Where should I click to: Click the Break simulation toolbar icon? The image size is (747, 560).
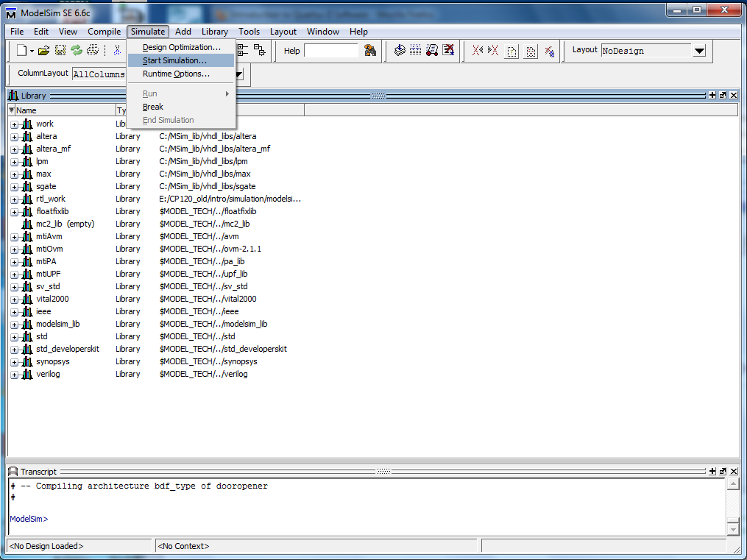(x=448, y=50)
